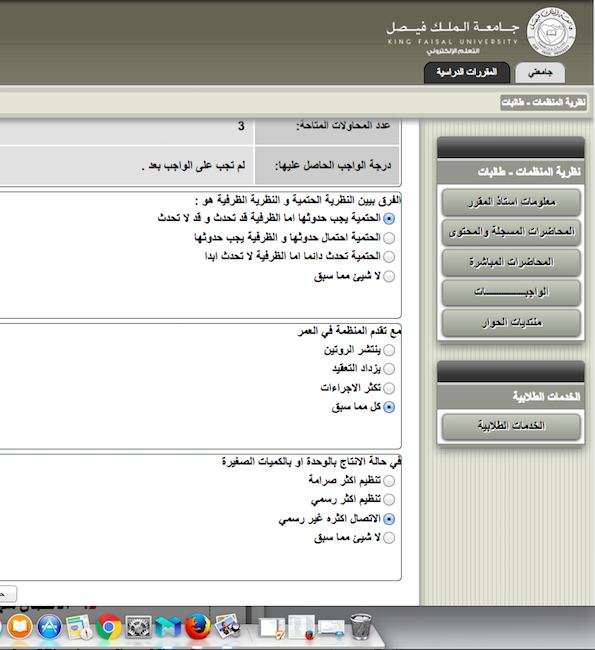The image size is (595, 650).
Task: Choose option 'تنظيم اكثر صرامة'
Action: click(x=389, y=481)
